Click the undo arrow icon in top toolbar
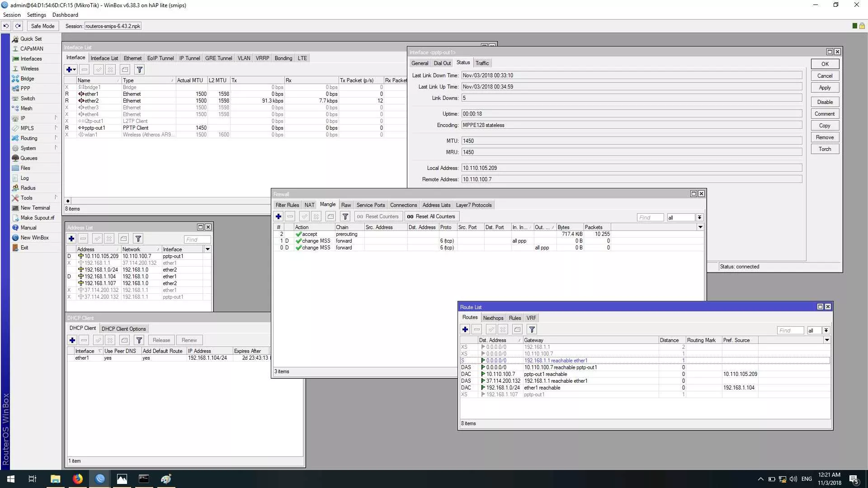868x488 pixels. tap(6, 26)
